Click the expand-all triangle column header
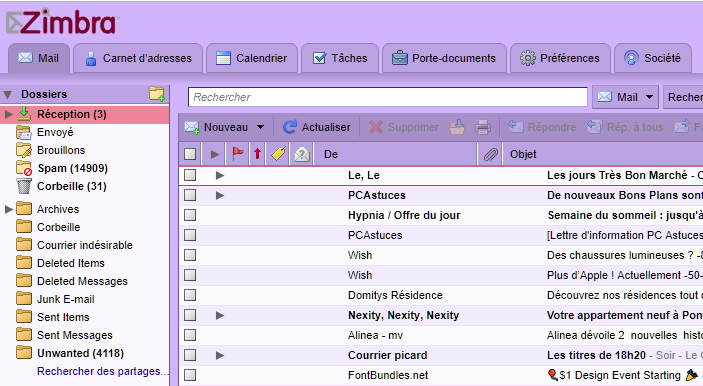The height and width of the screenshot is (386, 703). [x=215, y=154]
